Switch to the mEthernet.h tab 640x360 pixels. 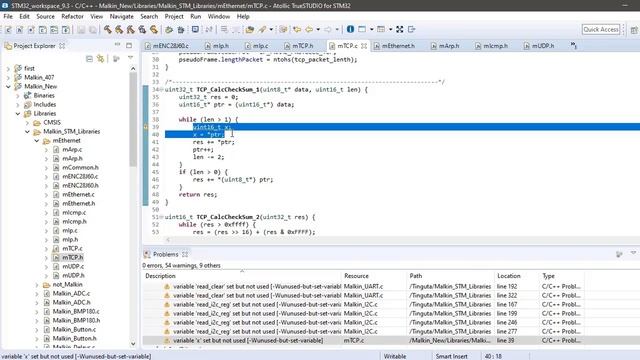pyautogui.click(x=394, y=46)
